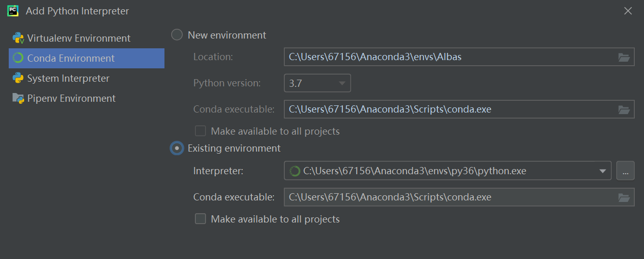644x259 pixels.
Task: Click the existing environment Conda executable field
Action: pos(447,197)
